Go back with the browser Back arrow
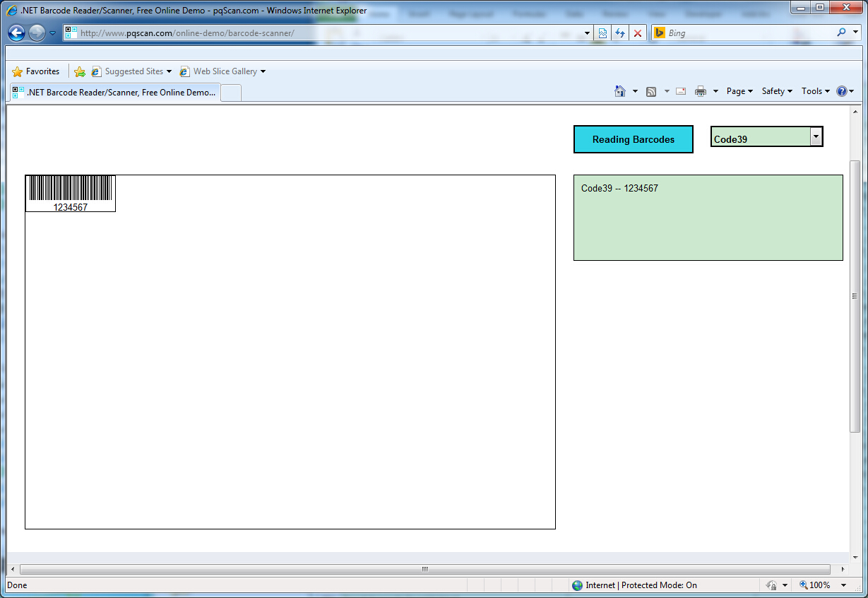The image size is (868, 598). tap(17, 33)
